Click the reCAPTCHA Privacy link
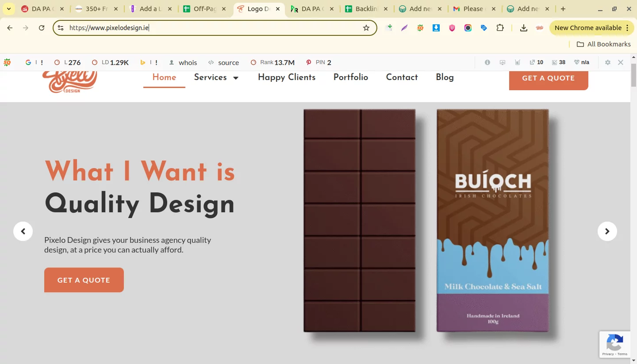The height and width of the screenshot is (364, 637). click(608, 354)
